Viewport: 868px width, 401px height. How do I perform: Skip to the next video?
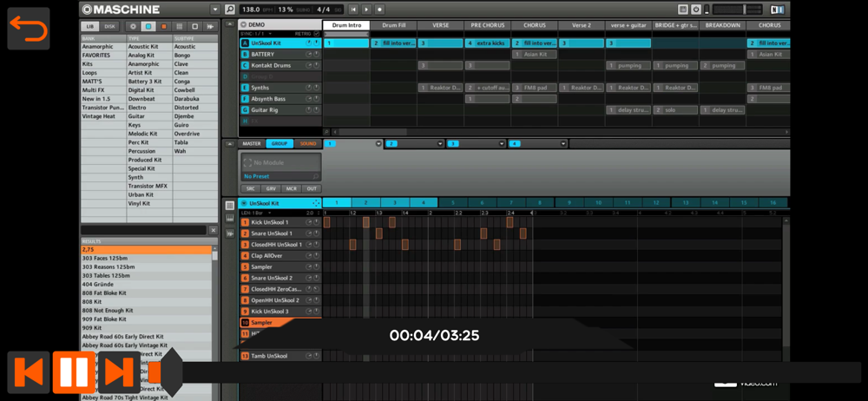tap(119, 372)
